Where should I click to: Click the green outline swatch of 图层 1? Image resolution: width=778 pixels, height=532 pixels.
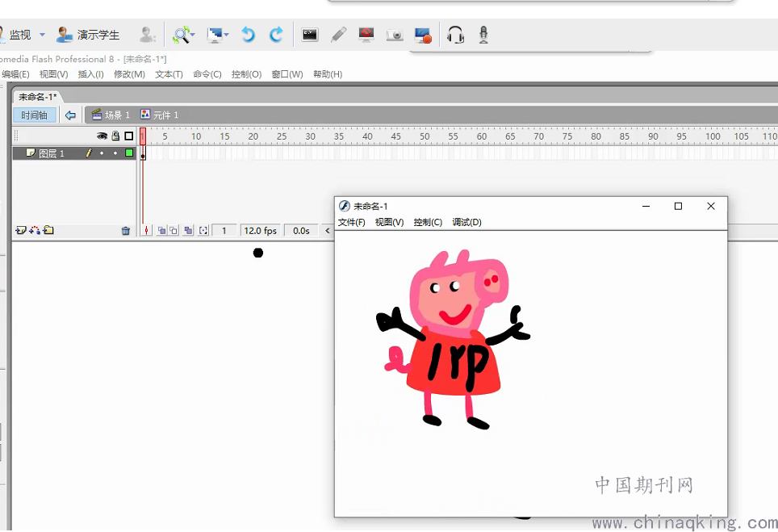(129, 153)
